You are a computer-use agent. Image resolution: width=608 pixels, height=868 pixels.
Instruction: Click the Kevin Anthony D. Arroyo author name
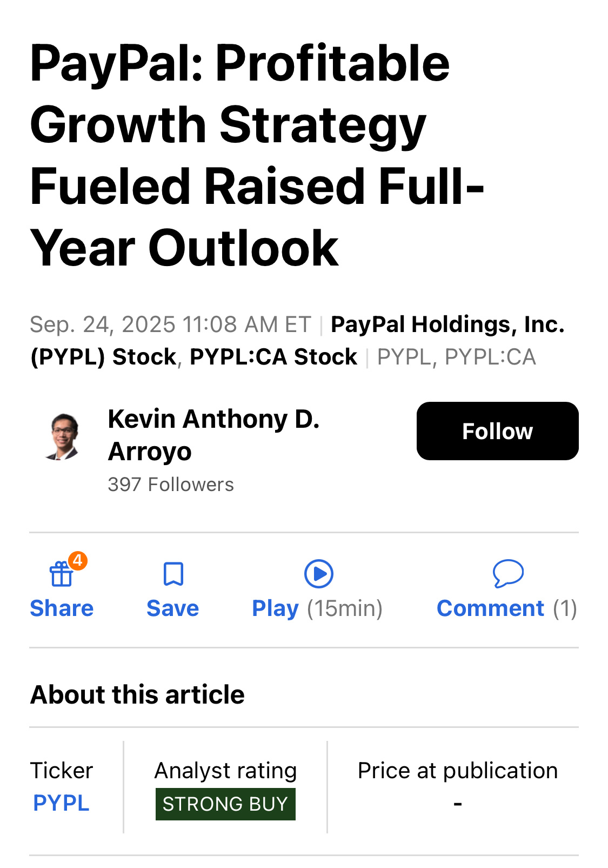coord(214,435)
